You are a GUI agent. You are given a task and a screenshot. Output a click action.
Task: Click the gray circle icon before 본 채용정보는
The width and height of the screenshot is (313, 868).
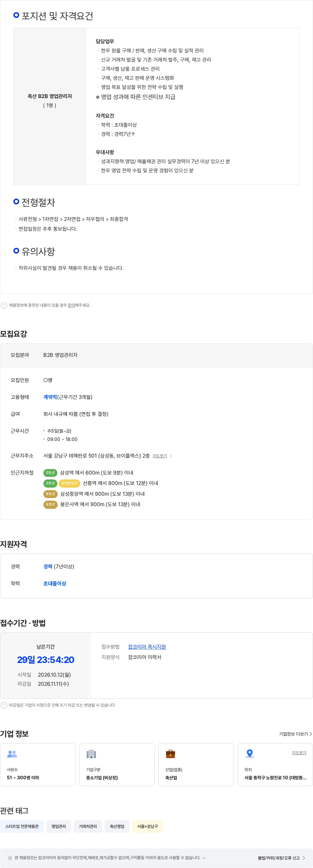10,858
